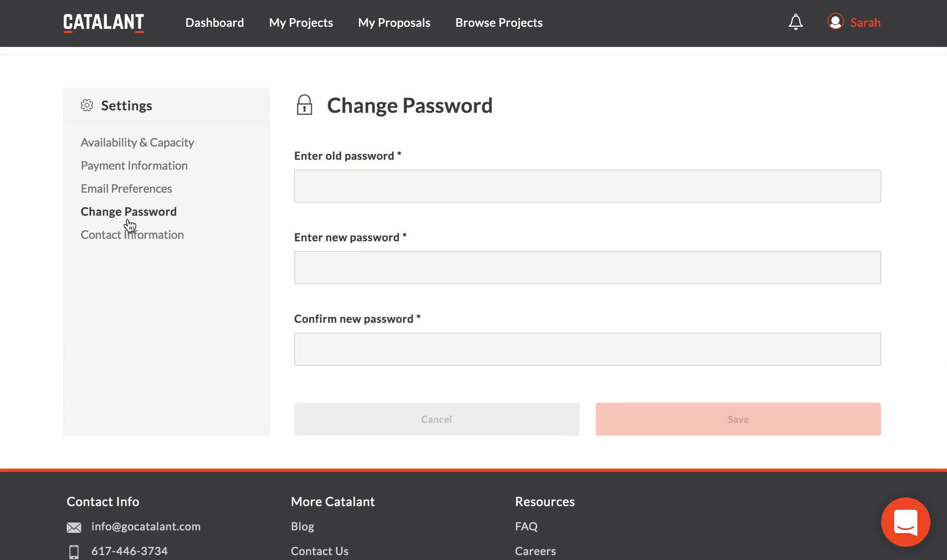The height and width of the screenshot is (560, 947).
Task: Open My Proposals
Action: [x=394, y=23]
